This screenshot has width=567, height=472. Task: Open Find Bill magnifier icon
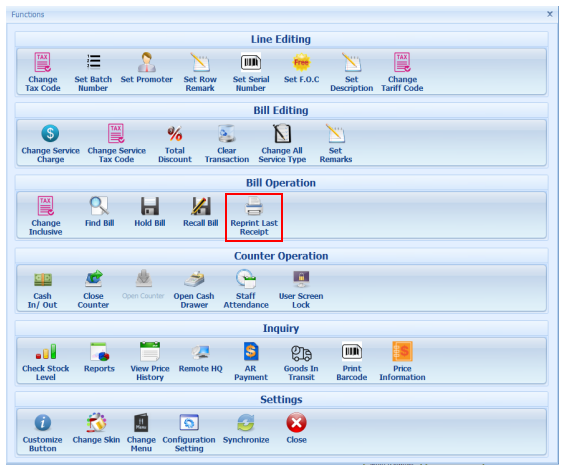pyautogui.click(x=99, y=206)
